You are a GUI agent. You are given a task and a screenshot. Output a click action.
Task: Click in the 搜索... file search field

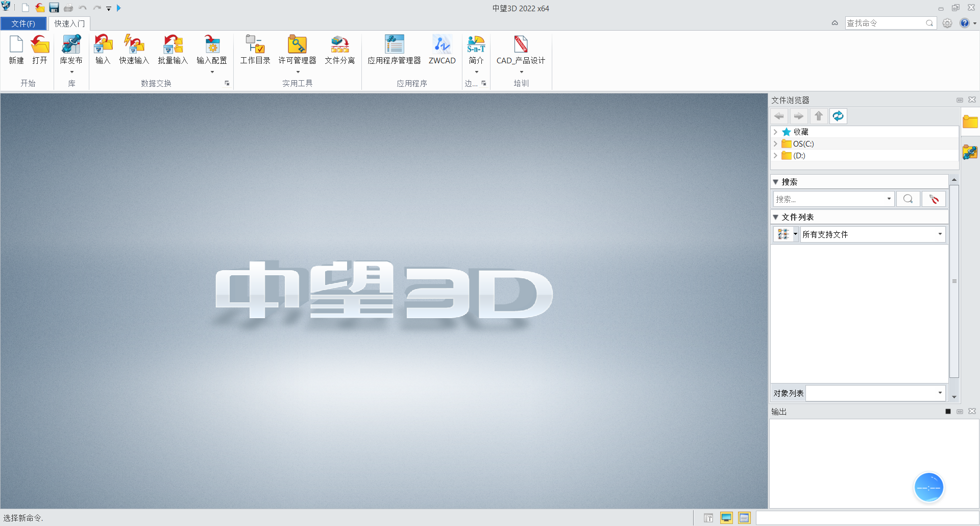pyautogui.click(x=829, y=199)
